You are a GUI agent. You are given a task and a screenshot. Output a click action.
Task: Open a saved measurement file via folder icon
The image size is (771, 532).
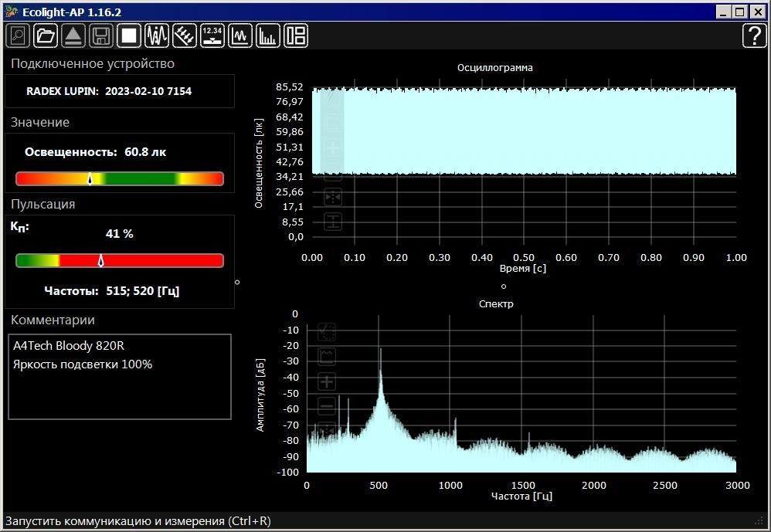click(46, 36)
